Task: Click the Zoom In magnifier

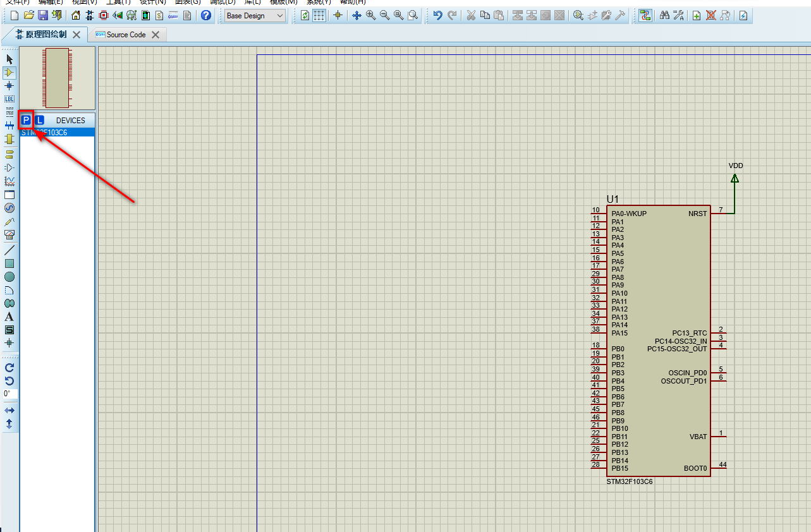Action: [x=370, y=15]
